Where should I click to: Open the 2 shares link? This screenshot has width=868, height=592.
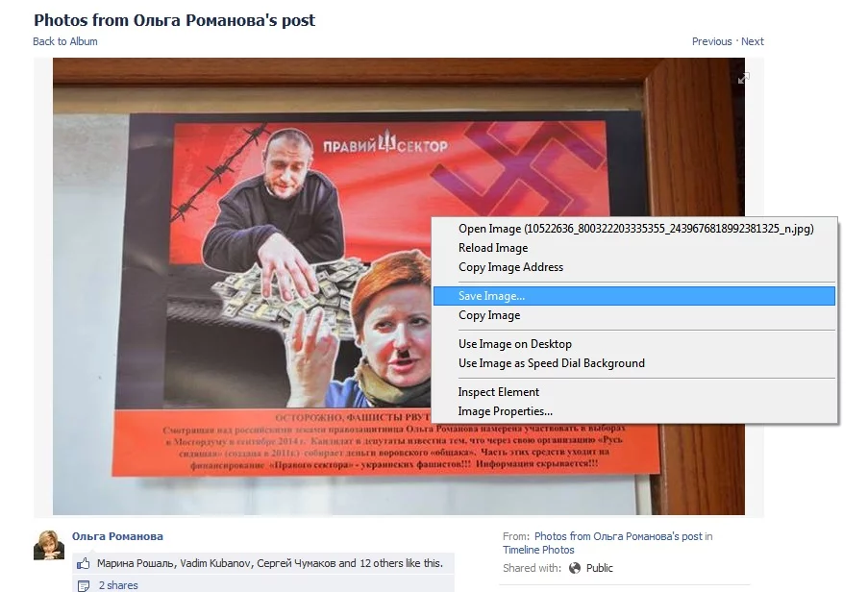(x=118, y=585)
